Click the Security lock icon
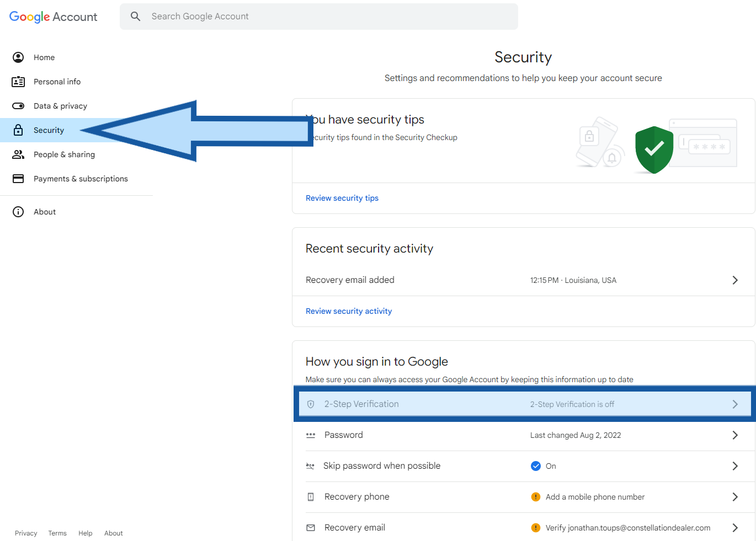Screen dimensions: 756x541 pyautogui.click(x=18, y=130)
